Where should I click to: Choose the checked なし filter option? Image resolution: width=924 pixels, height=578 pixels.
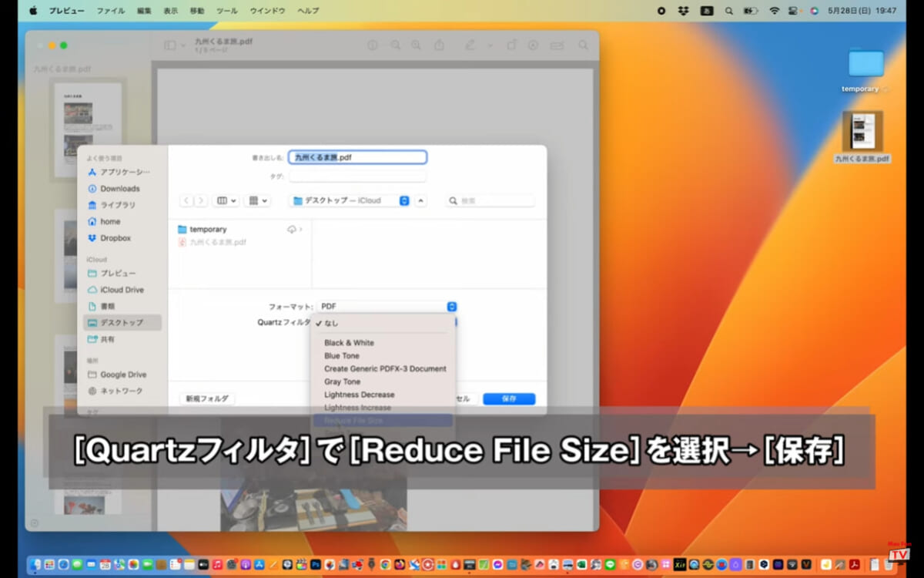383,324
